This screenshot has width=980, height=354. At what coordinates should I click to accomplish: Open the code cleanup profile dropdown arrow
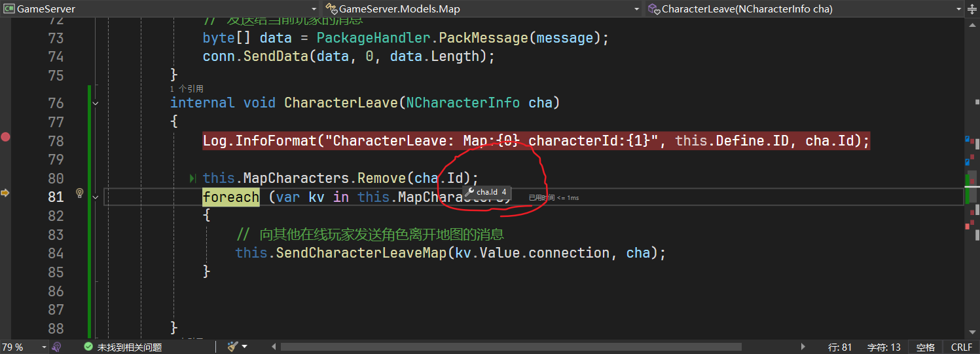[x=245, y=347]
